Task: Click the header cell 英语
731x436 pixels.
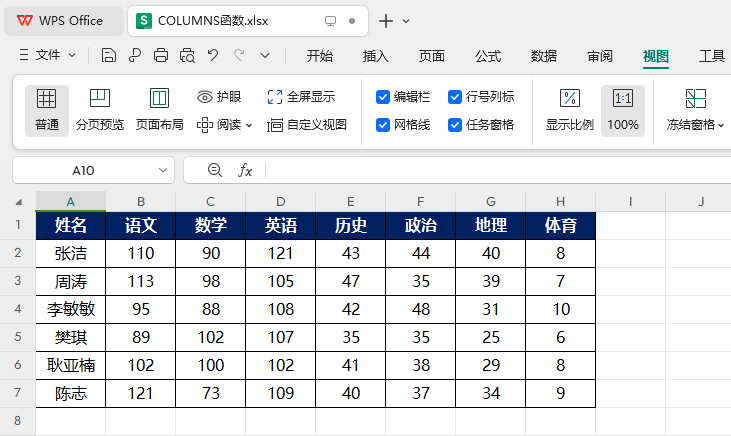Action: (x=281, y=226)
